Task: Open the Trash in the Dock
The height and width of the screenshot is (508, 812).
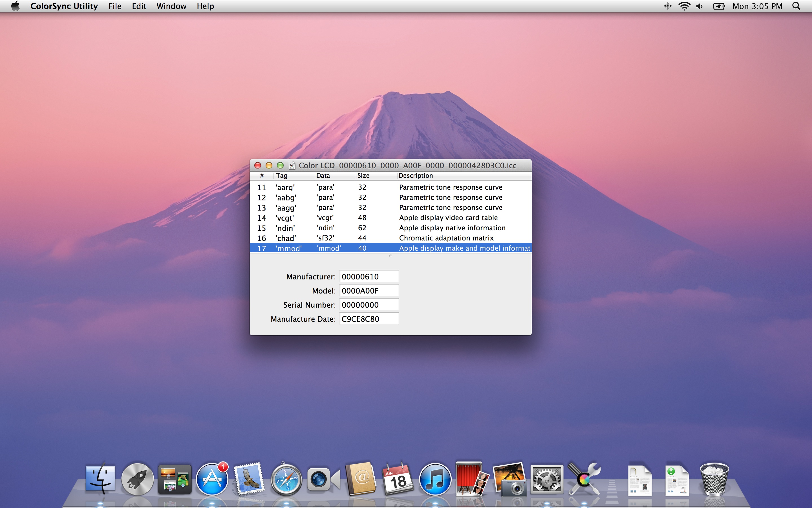Action: tap(714, 479)
